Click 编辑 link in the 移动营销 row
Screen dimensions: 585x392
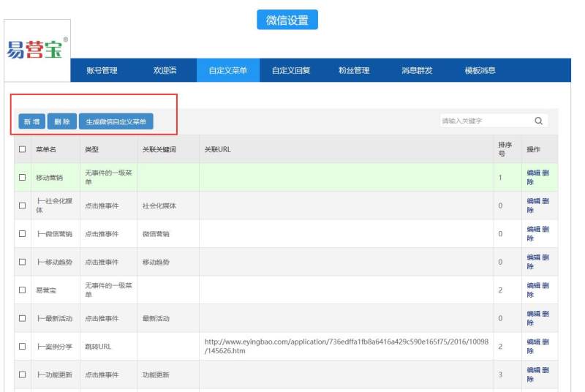click(x=533, y=173)
